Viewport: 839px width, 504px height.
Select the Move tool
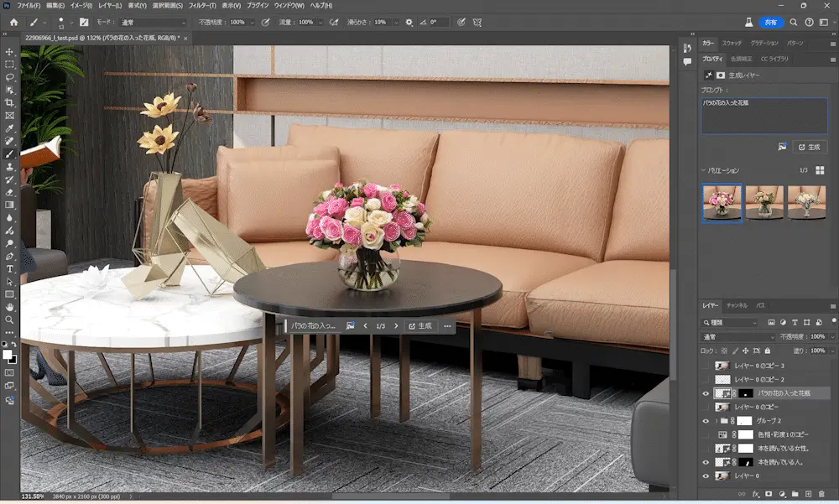coord(9,52)
